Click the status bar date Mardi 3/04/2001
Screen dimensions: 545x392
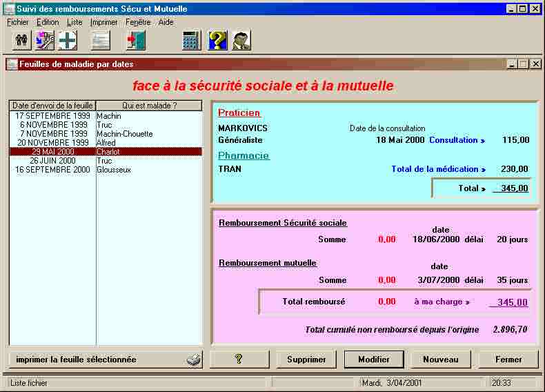pyautogui.click(x=392, y=383)
